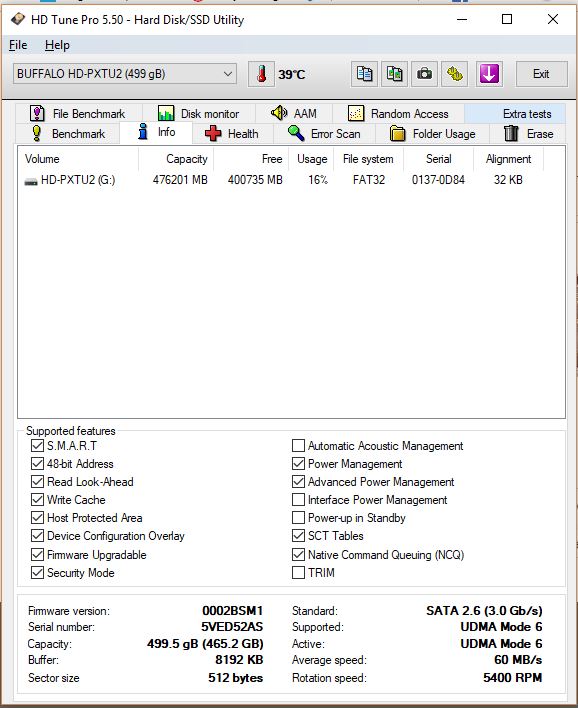Open the Health tab

click(233, 134)
